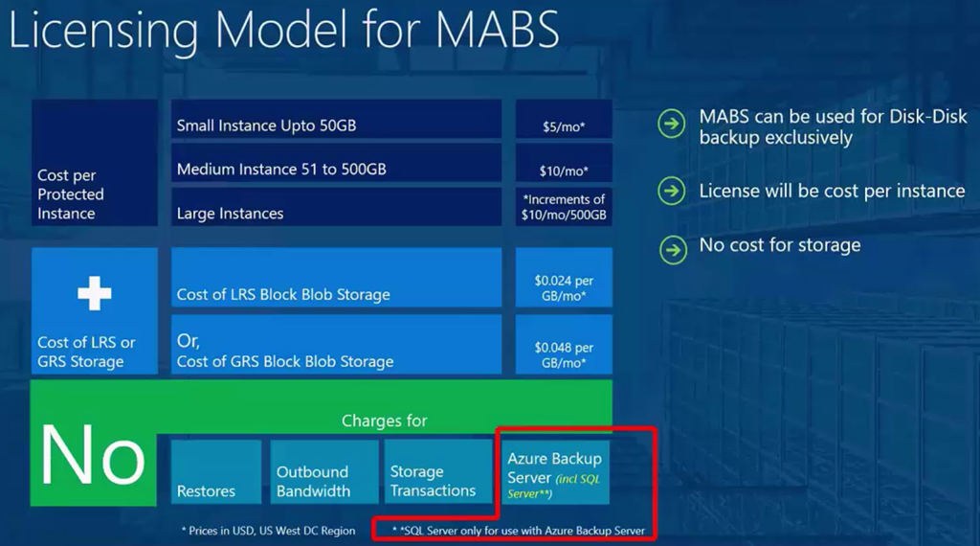Click the arrow icon beside License cost bullet
This screenshot has width=980, height=546.
click(x=672, y=191)
